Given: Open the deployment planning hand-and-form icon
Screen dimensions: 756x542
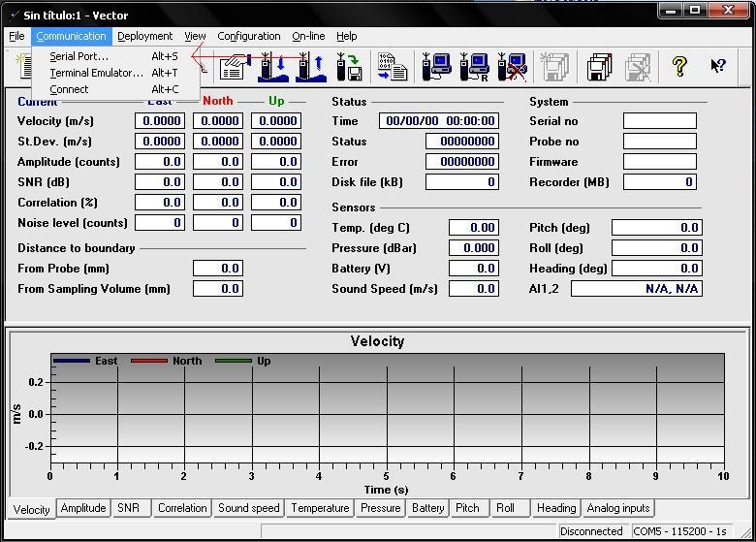Looking at the screenshot, I should click(x=236, y=67).
